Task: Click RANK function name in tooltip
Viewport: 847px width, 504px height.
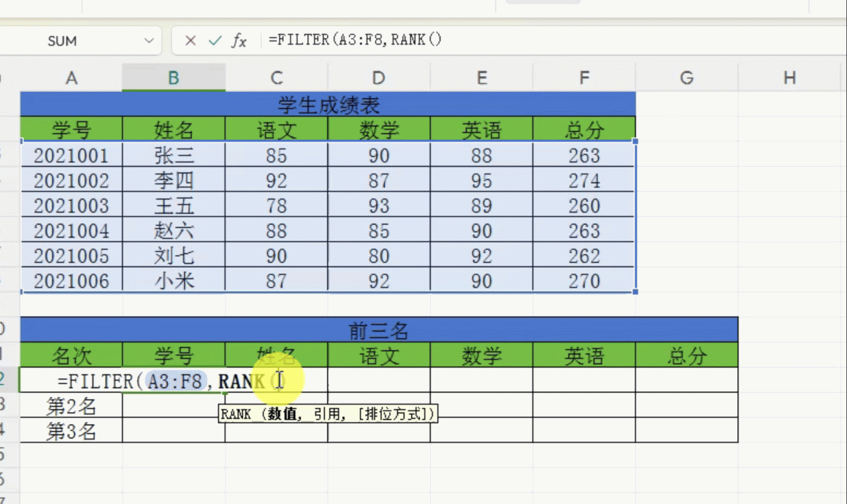Action: [x=236, y=415]
